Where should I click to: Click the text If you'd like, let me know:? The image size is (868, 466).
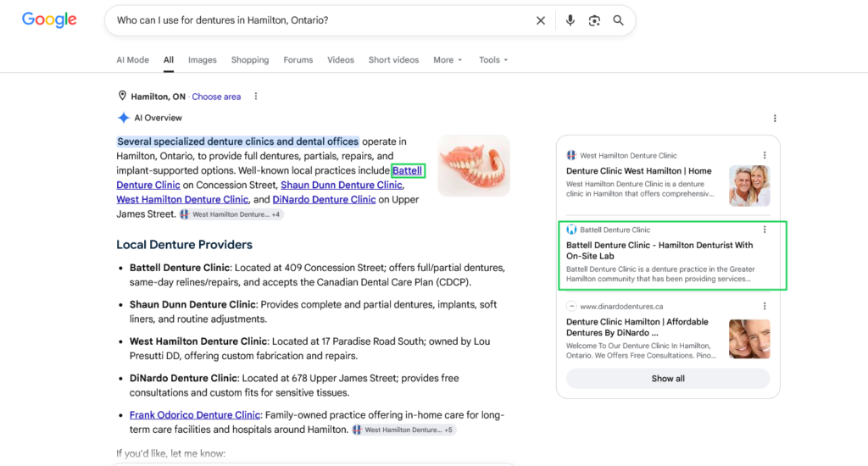click(x=170, y=453)
